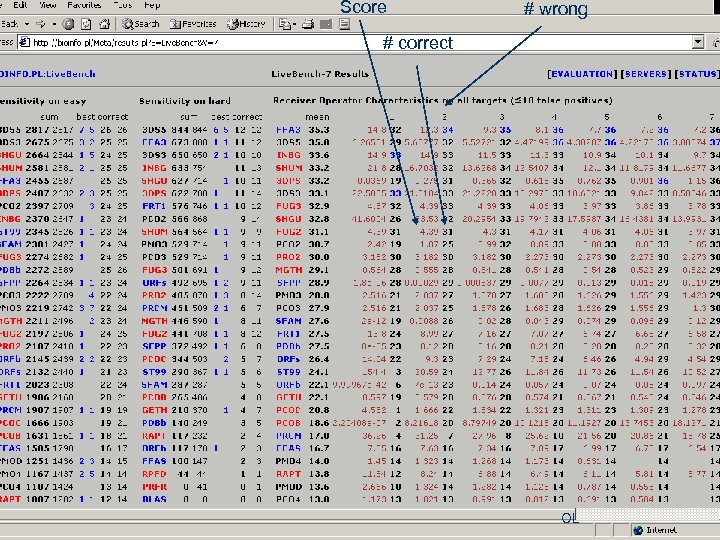This screenshot has height=540, width=720.
Task: Open the Forward button history dropdown arrow
Action: pyautogui.click(x=54, y=24)
